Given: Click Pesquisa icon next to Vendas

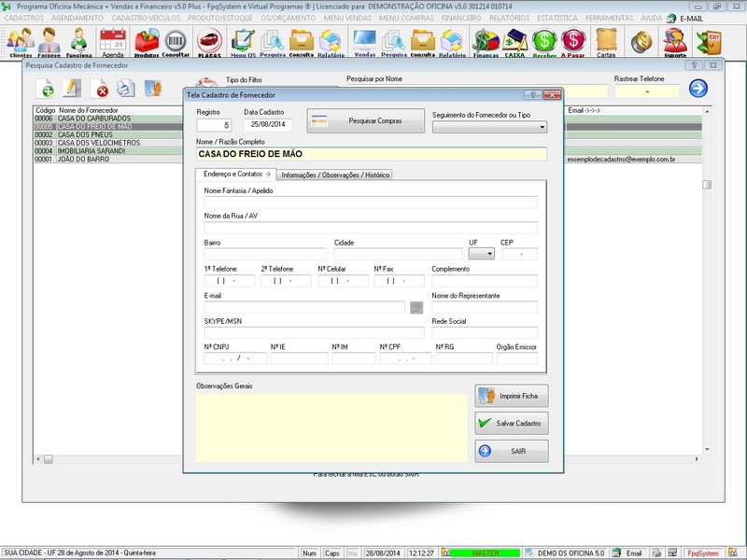Looking at the screenshot, I should (394, 42).
